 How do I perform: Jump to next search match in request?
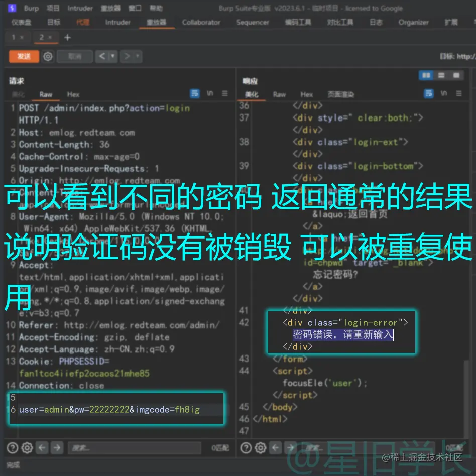pos(57,448)
